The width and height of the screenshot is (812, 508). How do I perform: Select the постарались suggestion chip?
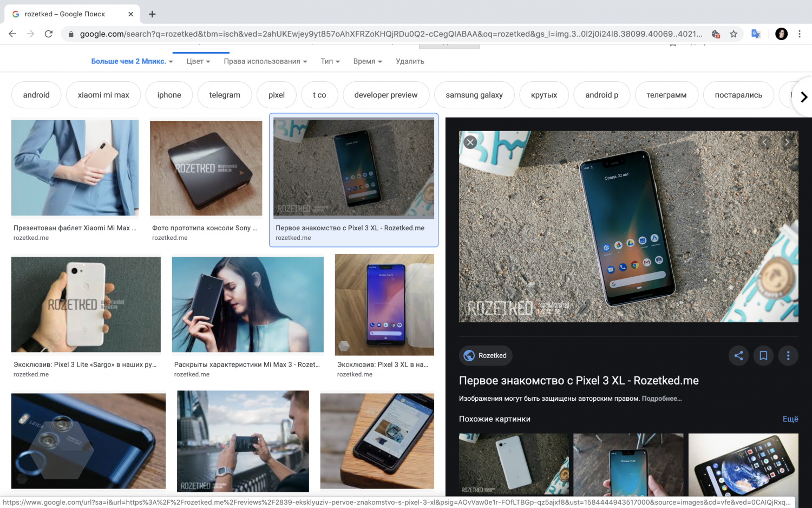pos(738,95)
